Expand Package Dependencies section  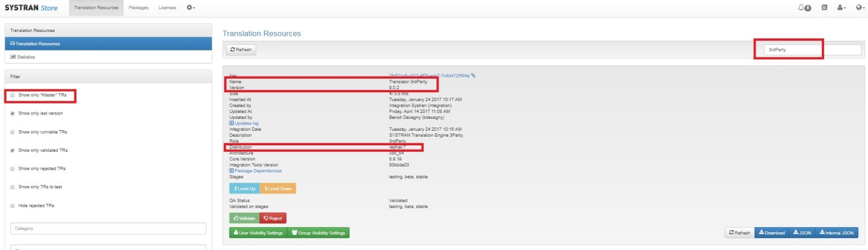(256, 171)
